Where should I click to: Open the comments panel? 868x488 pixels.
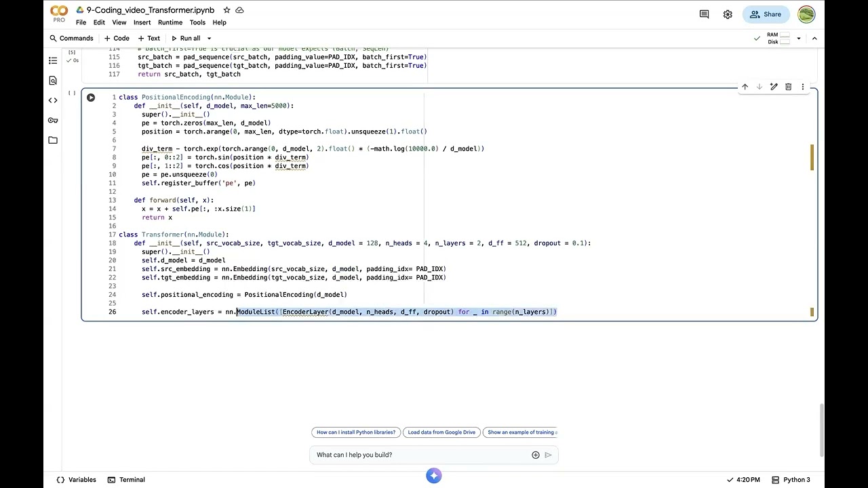pyautogui.click(x=704, y=14)
